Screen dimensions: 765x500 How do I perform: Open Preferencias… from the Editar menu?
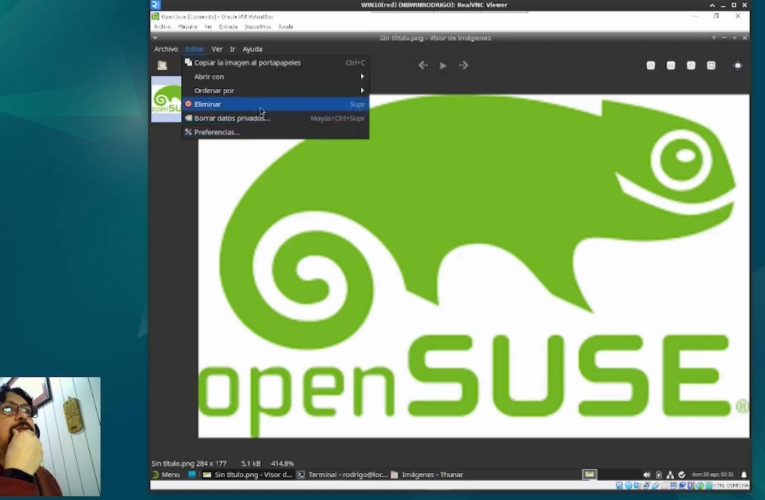[x=275, y=132]
